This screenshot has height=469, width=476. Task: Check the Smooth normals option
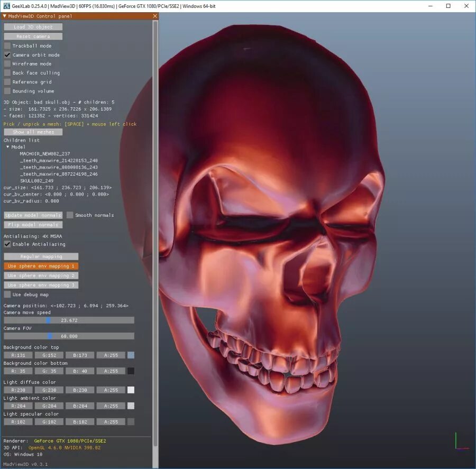coord(70,215)
